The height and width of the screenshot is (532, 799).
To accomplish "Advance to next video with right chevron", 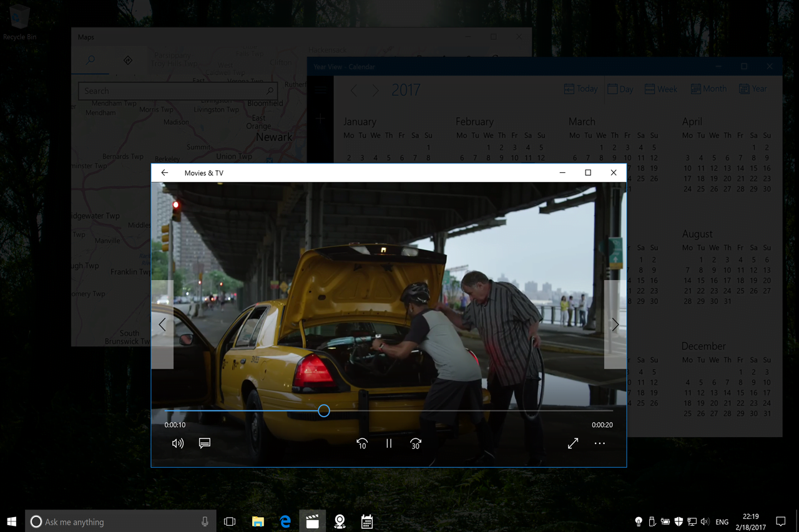I will (x=615, y=324).
